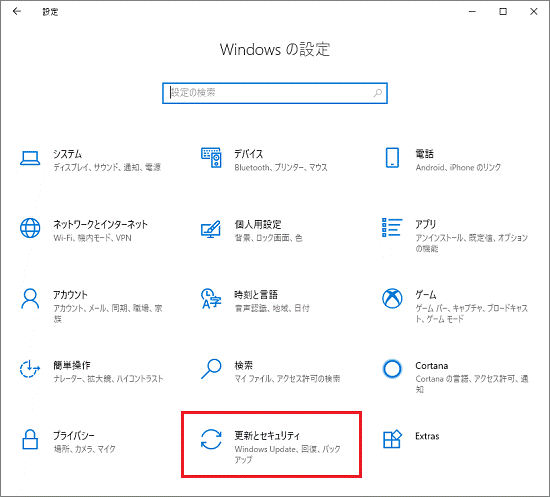Open the アカウント person icon
The image size is (550, 497).
click(30, 298)
